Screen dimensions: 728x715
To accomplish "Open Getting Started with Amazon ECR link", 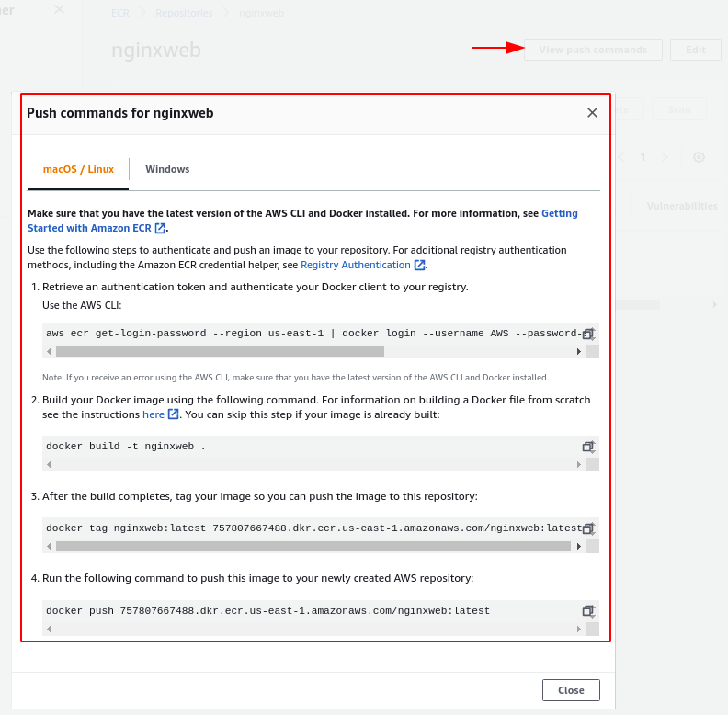I will click(302, 221).
